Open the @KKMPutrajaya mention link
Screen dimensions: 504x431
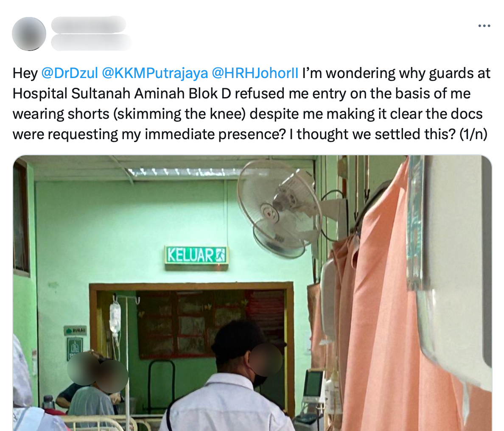click(154, 73)
